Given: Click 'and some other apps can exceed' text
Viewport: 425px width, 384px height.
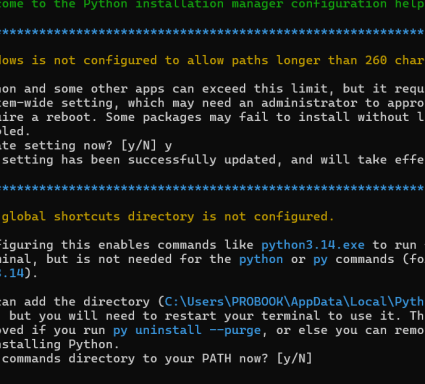Looking at the screenshot, I should [x=135, y=89].
